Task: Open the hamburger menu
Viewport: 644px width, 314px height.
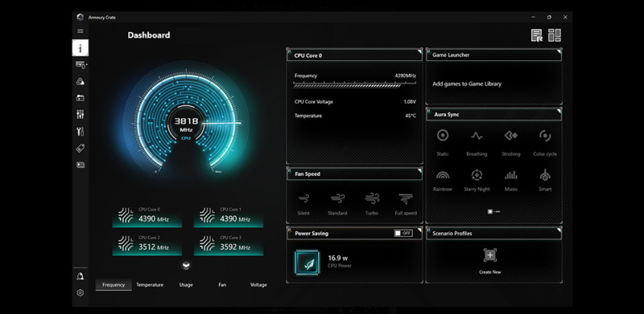Action: (80, 31)
